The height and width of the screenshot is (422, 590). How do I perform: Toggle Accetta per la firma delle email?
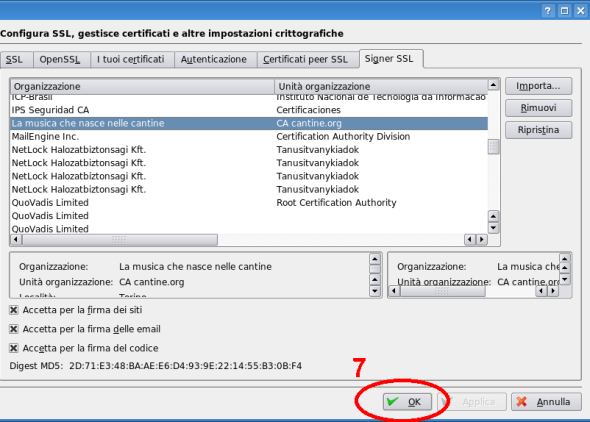click(14, 329)
